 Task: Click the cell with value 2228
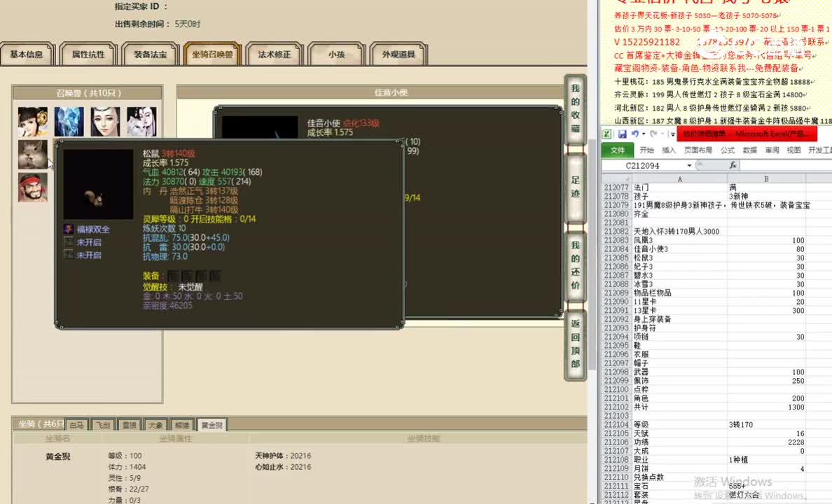(x=766, y=442)
